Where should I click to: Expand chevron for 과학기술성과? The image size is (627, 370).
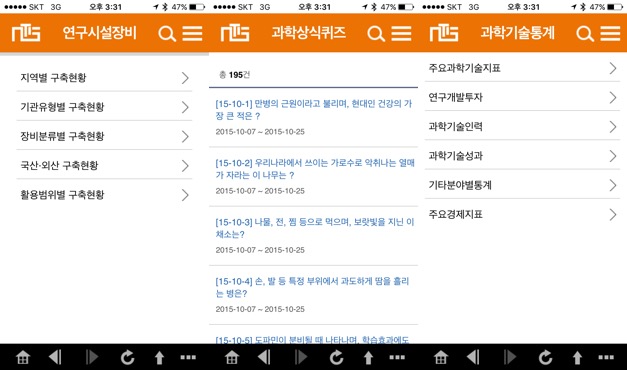[613, 156]
